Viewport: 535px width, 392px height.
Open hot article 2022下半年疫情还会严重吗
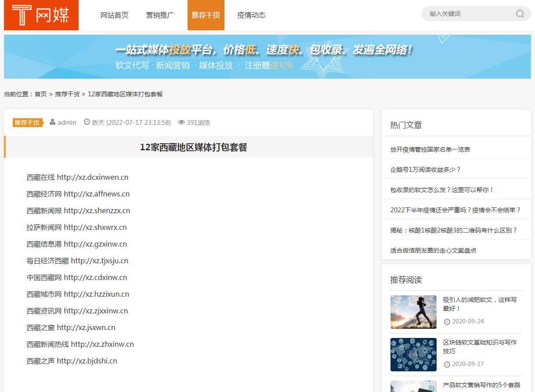(455, 210)
